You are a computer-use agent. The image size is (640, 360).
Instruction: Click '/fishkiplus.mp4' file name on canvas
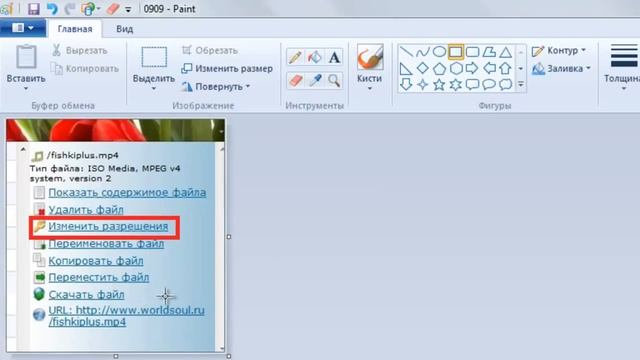pos(83,156)
